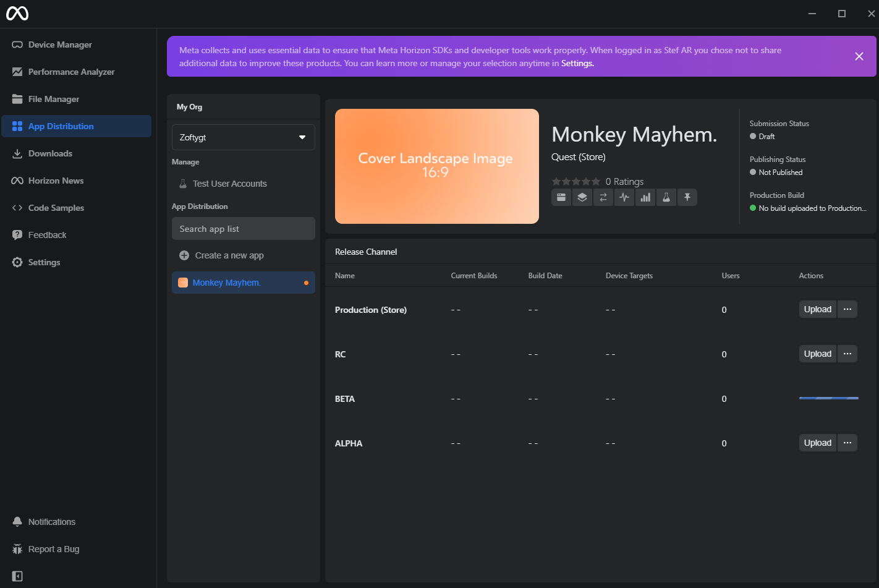Select App Distribution in the sidebar
The image size is (879, 588).
coord(76,126)
